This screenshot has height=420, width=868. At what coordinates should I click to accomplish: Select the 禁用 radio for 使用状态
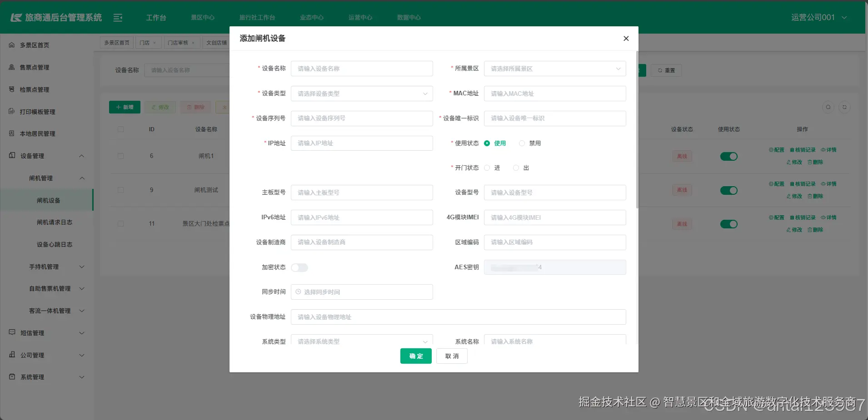522,143
